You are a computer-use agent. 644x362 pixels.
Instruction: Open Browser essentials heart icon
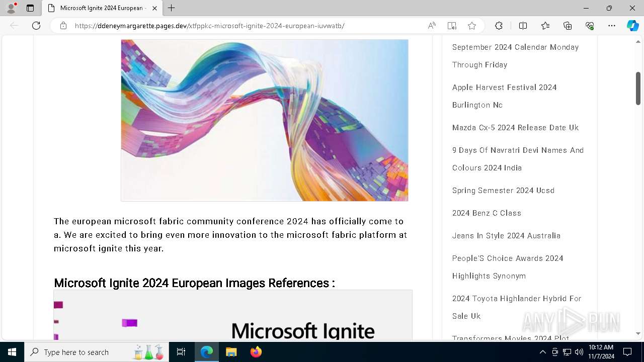(x=590, y=26)
